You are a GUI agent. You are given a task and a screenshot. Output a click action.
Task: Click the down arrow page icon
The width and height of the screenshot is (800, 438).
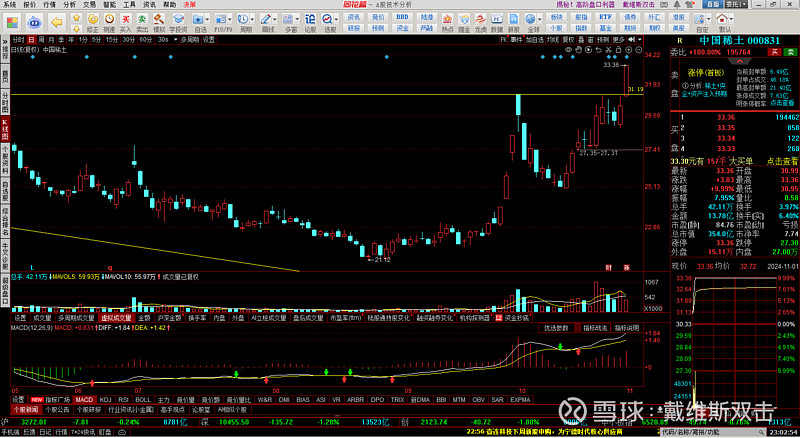pyautogui.click(x=77, y=28)
